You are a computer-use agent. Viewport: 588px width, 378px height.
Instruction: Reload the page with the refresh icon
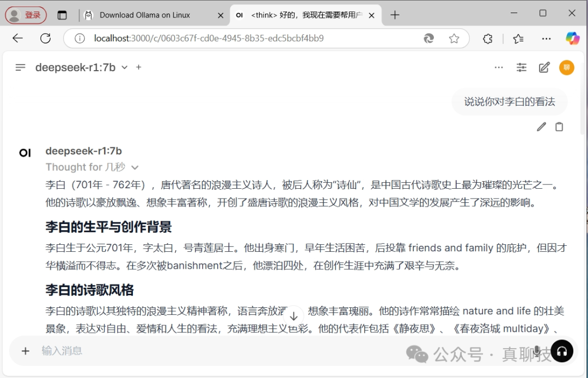[45, 38]
